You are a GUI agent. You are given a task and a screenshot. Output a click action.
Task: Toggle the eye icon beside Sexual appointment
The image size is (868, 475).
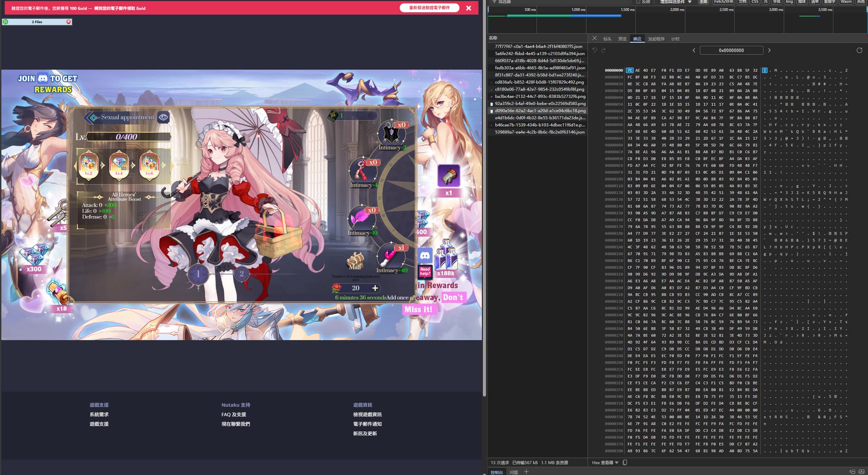pyautogui.click(x=163, y=117)
